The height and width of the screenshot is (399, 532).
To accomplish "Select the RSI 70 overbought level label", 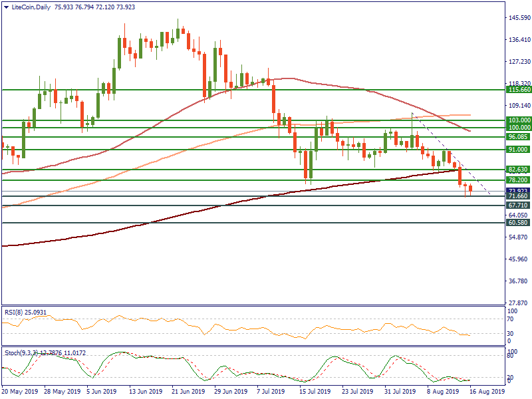I will [x=510, y=319].
